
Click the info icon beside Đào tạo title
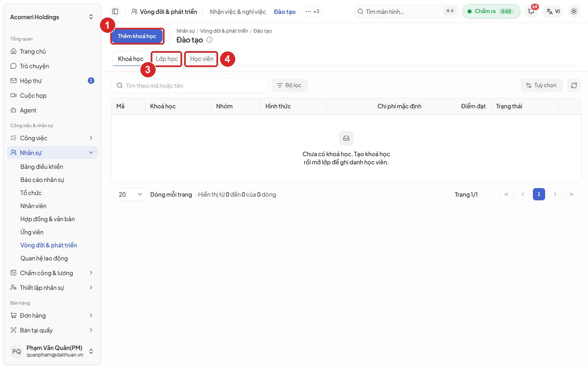pyautogui.click(x=209, y=40)
